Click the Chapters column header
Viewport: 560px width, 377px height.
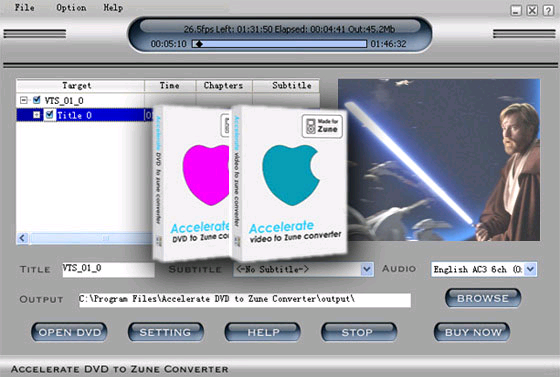[224, 86]
